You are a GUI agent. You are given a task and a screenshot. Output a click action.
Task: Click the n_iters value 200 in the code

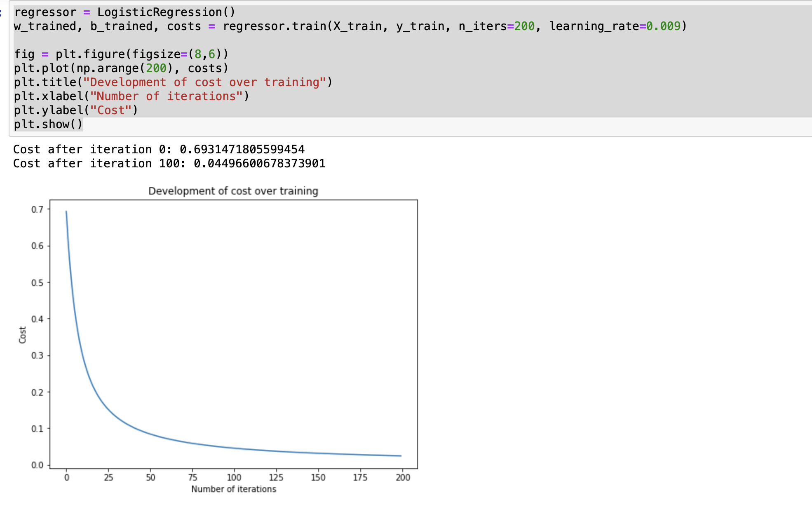[x=524, y=26]
